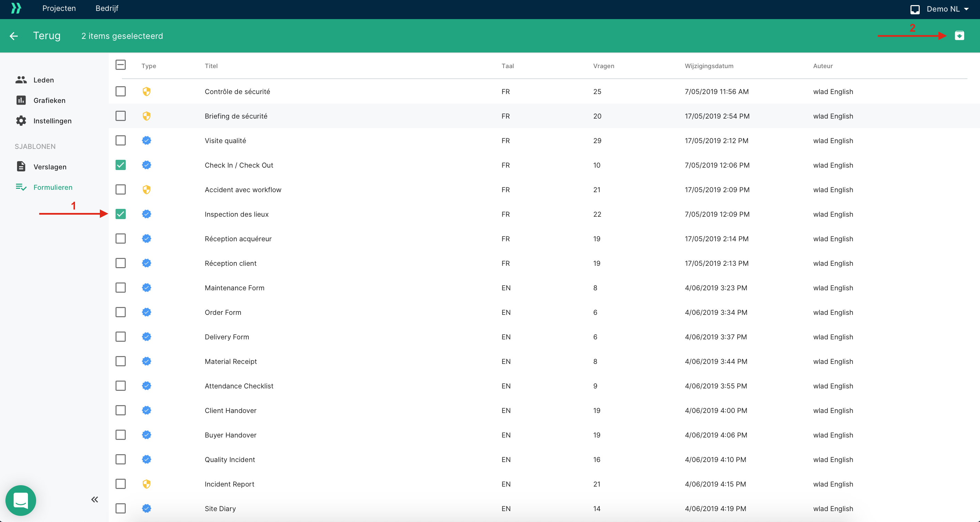The height and width of the screenshot is (522, 980).
Task: Sort by the Type column header
Action: point(149,66)
